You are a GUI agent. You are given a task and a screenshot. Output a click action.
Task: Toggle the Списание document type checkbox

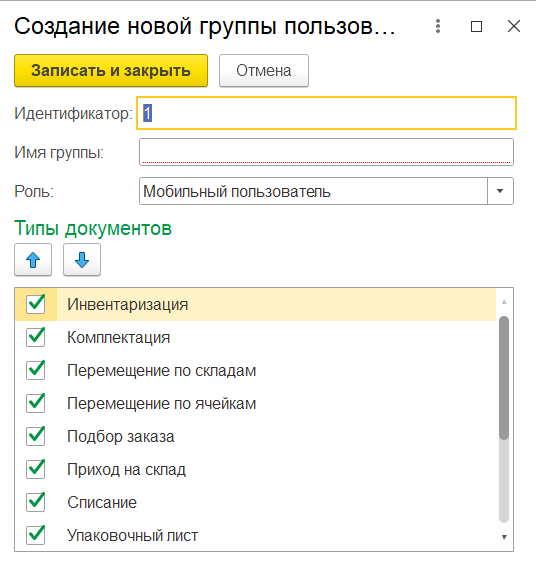point(35,502)
